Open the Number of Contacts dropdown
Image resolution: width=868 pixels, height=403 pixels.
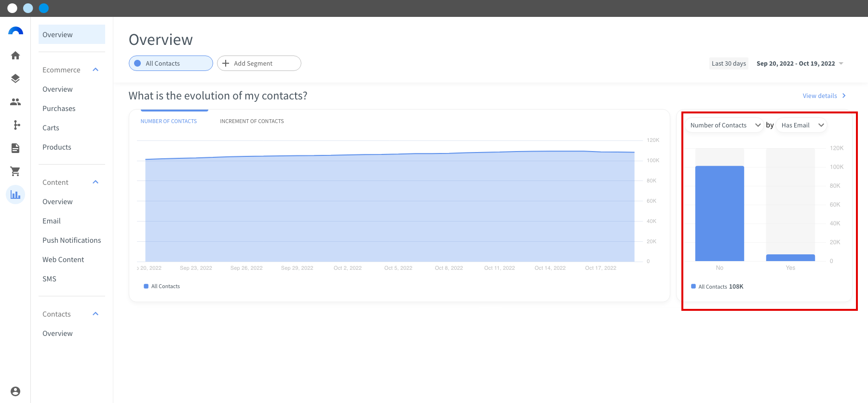click(725, 125)
